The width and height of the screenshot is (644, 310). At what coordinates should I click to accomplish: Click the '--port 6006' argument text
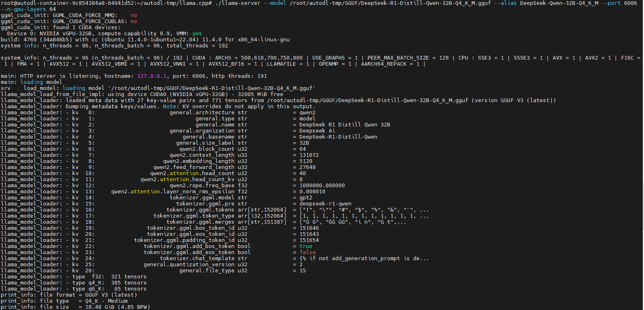click(619, 3)
